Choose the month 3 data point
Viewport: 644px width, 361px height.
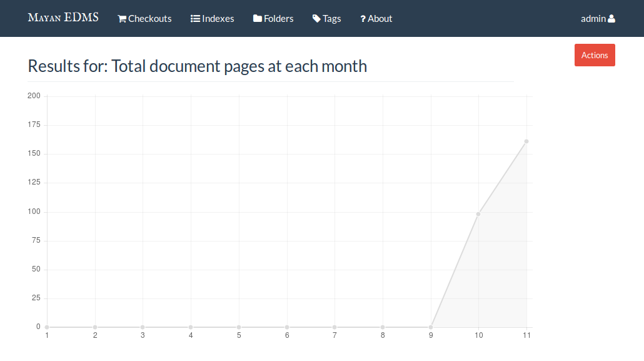click(143, 327)
